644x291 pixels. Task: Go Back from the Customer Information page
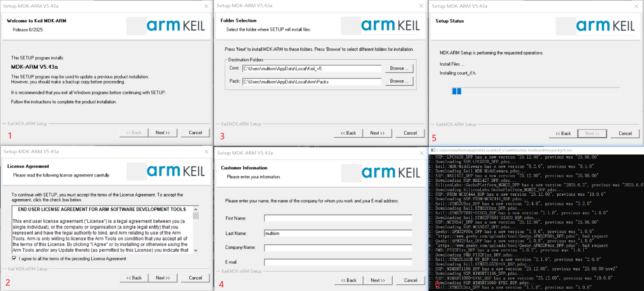pyautogui.click(x=349, y=280)
